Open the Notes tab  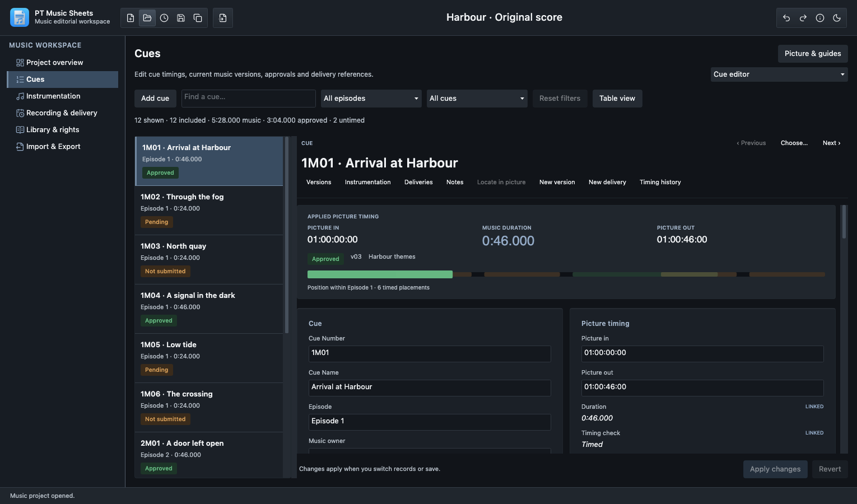pos(455,183)
